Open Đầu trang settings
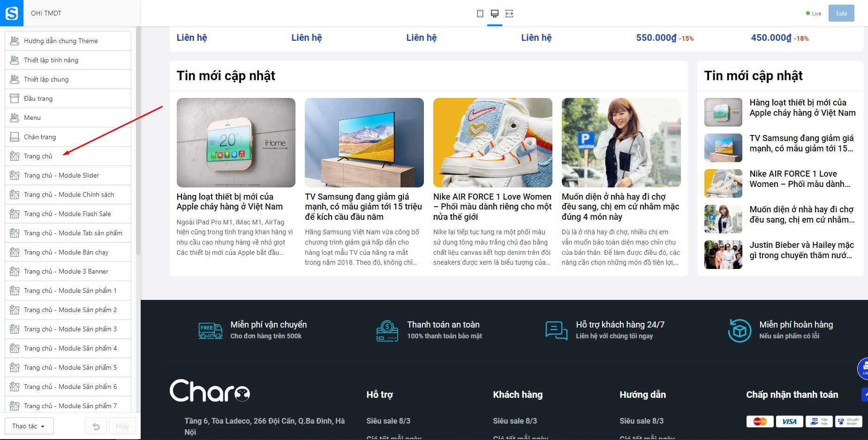Image resolution: width=868 pixels, height=440 pixels. 68,98
